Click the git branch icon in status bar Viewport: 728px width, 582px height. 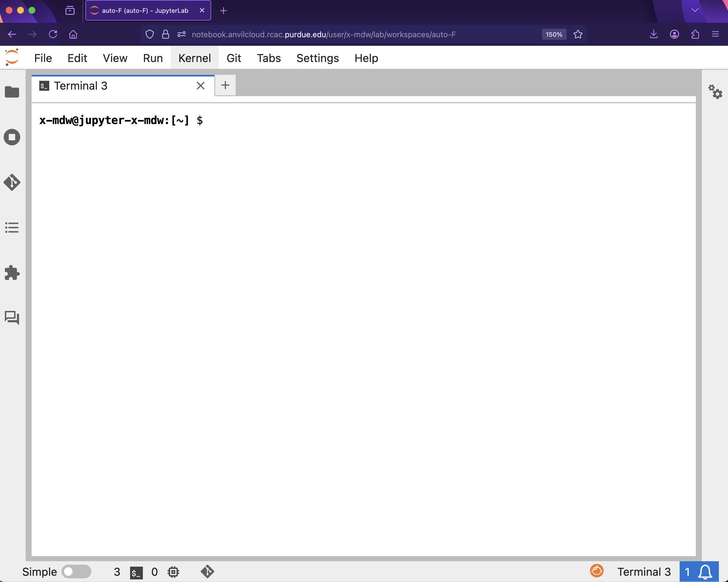tap(207, 571)
